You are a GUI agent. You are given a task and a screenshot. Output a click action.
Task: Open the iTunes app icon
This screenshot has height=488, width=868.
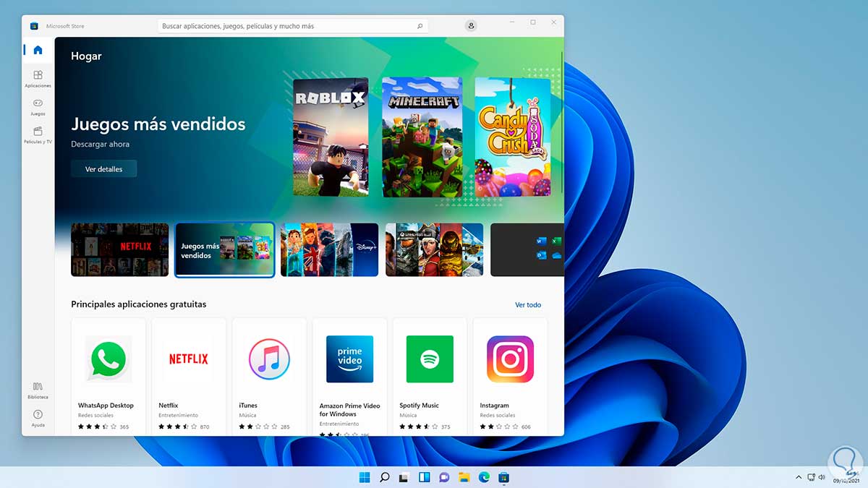(x=269, y=359)
